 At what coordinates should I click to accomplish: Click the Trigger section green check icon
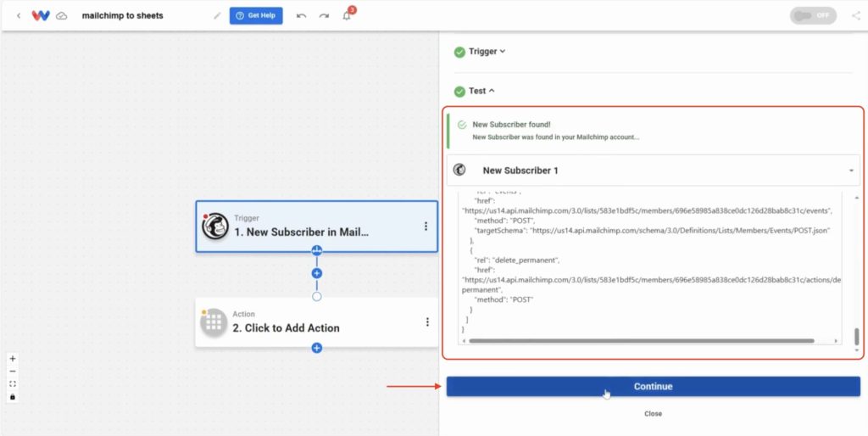click(x=459, y=52)
